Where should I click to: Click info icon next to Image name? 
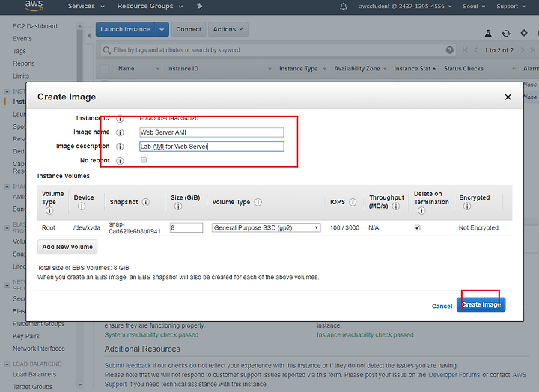pyautogui.click(x=120, y=132)
